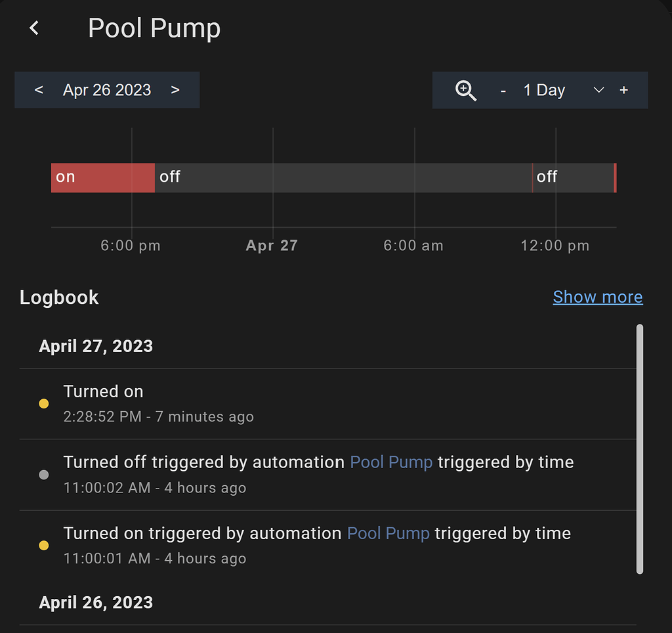Screen dimensions: 672x633
Task: Click the yellow dot beside Turned on entry
Action: click(43, 403)
